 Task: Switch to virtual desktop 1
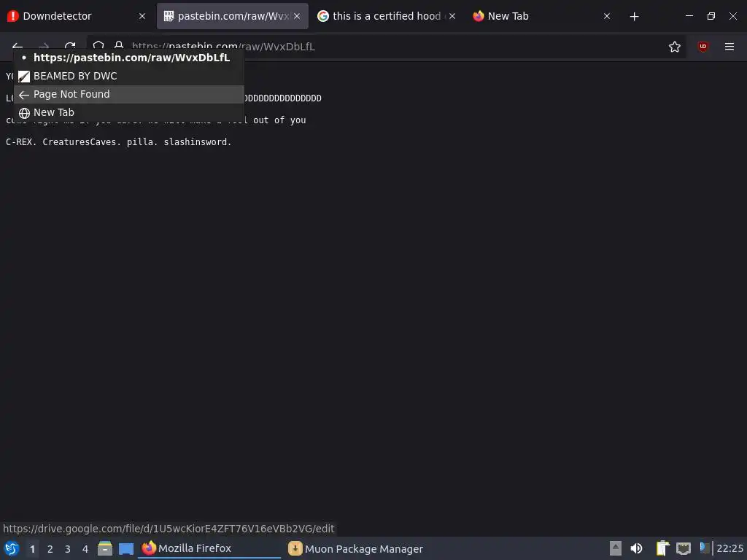(32, 549)
